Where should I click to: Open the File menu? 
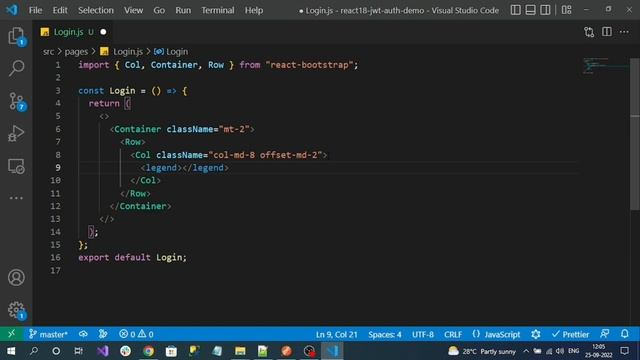coord(36,10)
